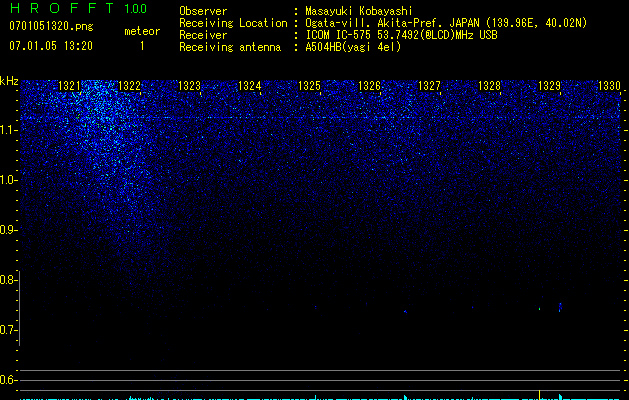
Task: Click the A504HB(yagi 4el) antenna text
Action: [x=353, y=47]
